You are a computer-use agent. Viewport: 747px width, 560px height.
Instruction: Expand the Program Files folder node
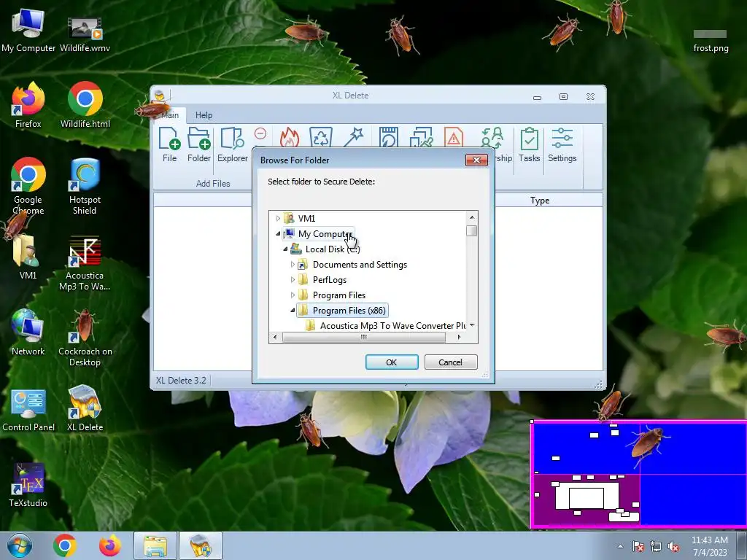(293, 295)
